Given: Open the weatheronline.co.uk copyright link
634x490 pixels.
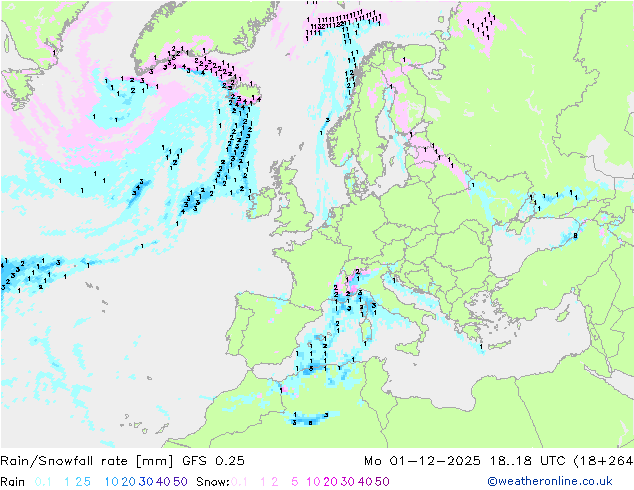Looking at the screenshot, I should point(550,481).
